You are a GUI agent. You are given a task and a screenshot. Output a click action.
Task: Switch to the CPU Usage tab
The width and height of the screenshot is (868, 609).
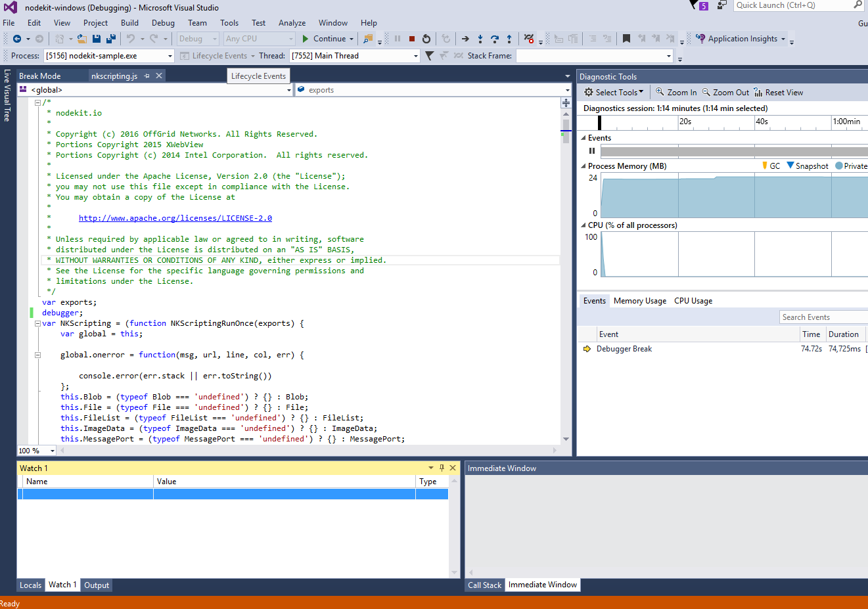693,301
